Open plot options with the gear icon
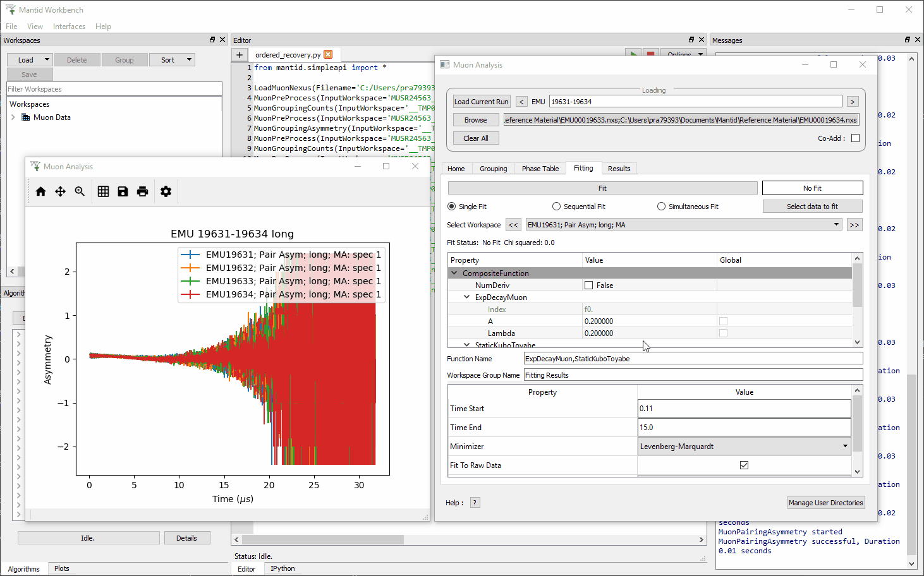The width and height of the screenshot is (924, 576). pyautogui.click(x=166, y=191)
